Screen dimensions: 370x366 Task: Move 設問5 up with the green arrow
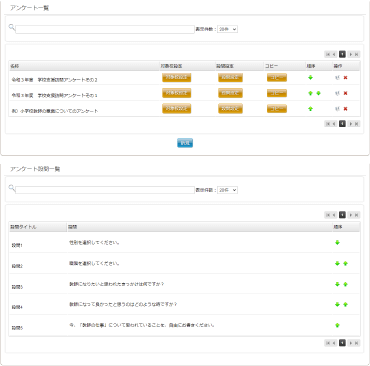click(337, 325)
